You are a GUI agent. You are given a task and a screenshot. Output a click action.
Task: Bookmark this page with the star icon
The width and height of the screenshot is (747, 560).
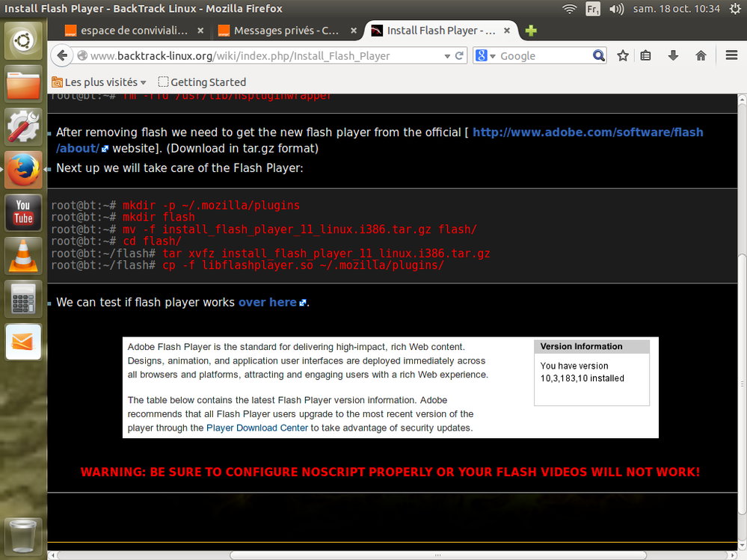tap(623, 56)
